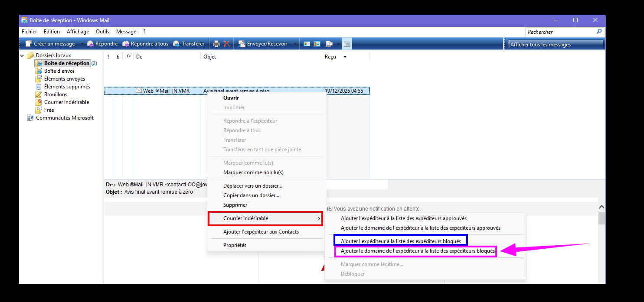644x302 pixels.
Task: Choose Supprimer in the context menu
Action: point(235,205)
